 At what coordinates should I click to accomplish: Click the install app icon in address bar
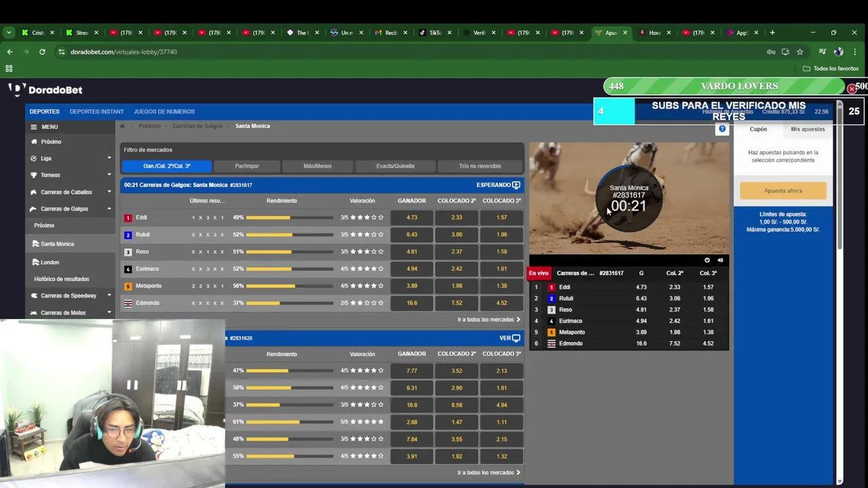(785, 52)
